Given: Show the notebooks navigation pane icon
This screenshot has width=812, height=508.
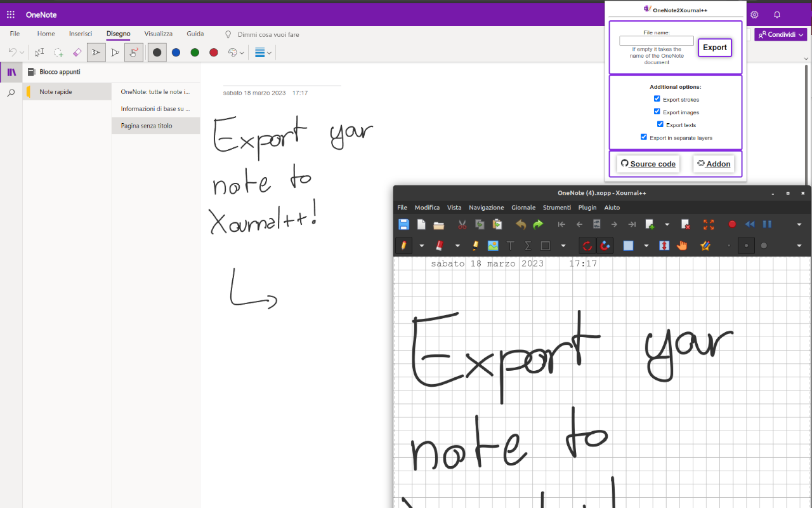Looking at the screenshot, I should tap(11, 72).
